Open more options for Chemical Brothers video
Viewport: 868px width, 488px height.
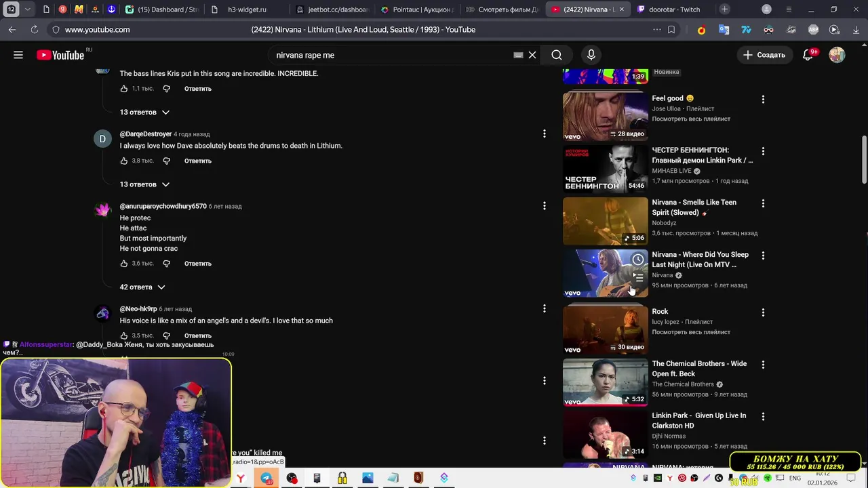click(x=763, y=365)
